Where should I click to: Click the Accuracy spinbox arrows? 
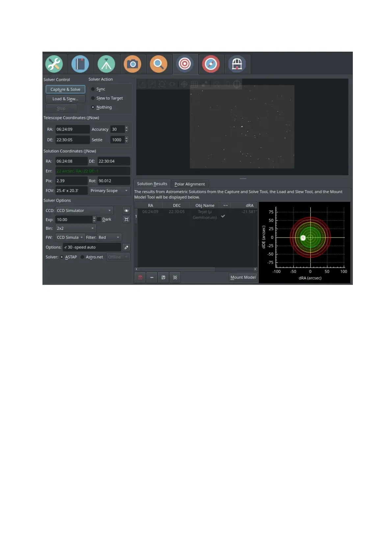point(126,129)
